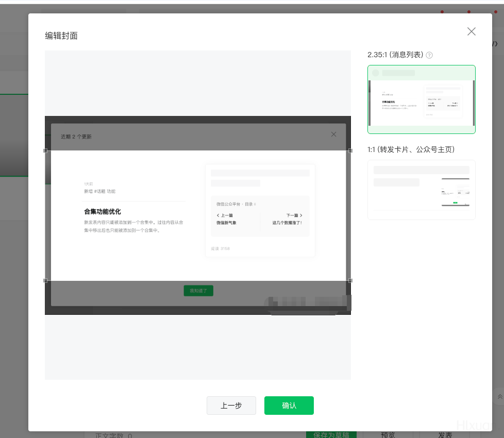Click the 1:1 (转发卡片、公众号主页) label
The width and height of the screenshot is (504, 438).
pyautogui.click(x=411, y=149)
